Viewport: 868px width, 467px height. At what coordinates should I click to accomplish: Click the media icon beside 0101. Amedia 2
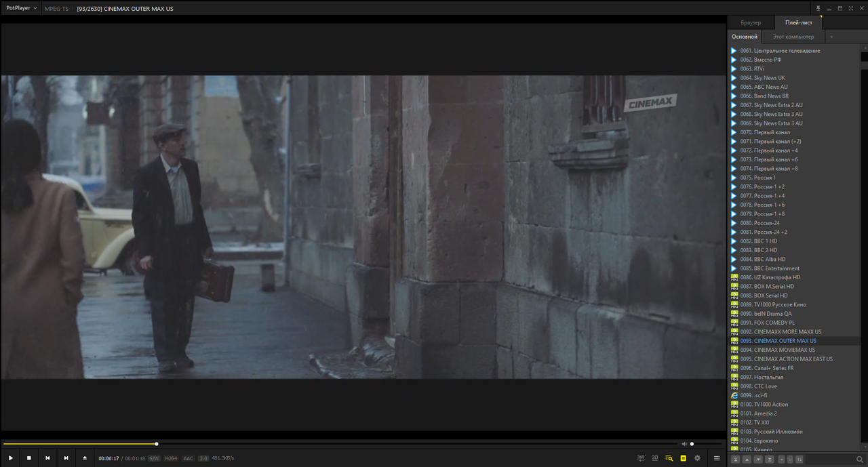(734, 413)
